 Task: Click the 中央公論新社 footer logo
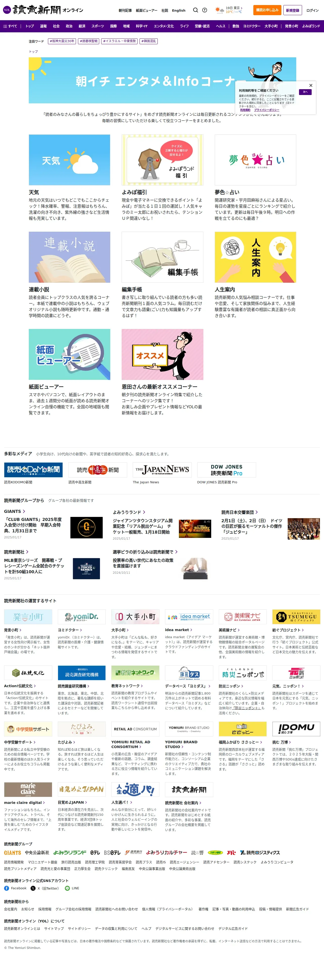click(37, 853)
